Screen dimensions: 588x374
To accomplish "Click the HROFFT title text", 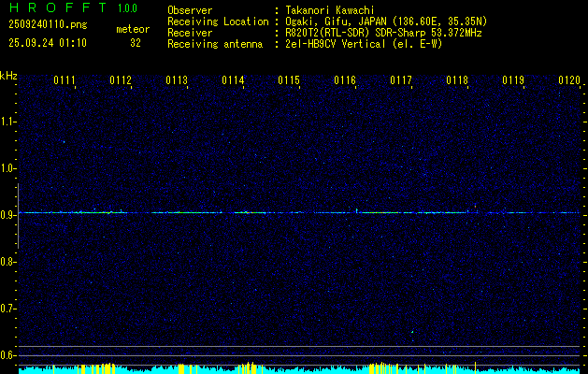I will (58, 7).
